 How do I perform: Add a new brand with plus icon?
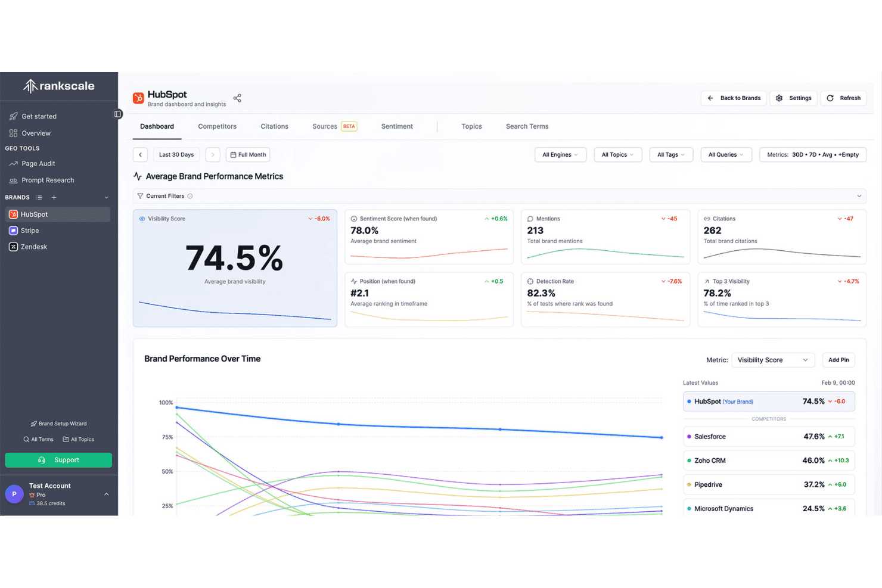point(54,198)
